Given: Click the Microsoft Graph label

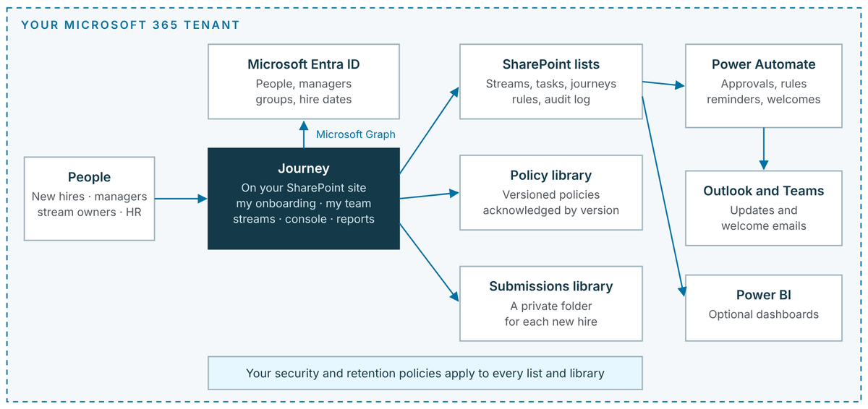Looking at the screenshot, I should tap(356, 134).
